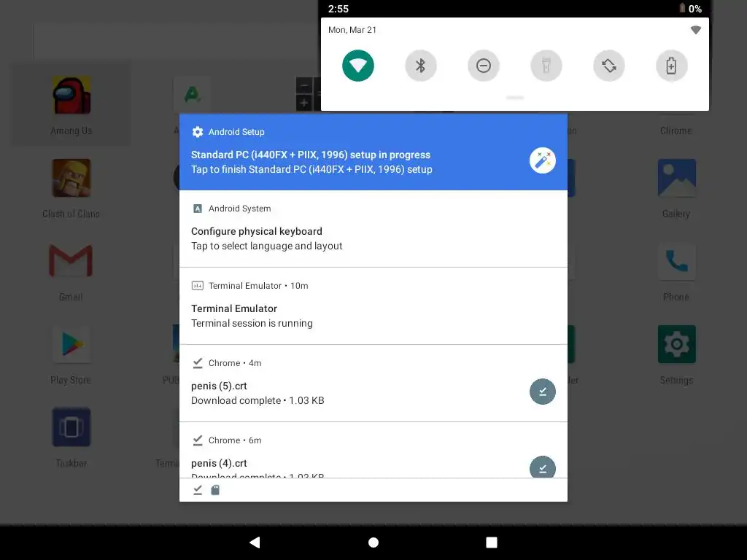
Task: Open the Play Store app
Action: tap(71, 355)
